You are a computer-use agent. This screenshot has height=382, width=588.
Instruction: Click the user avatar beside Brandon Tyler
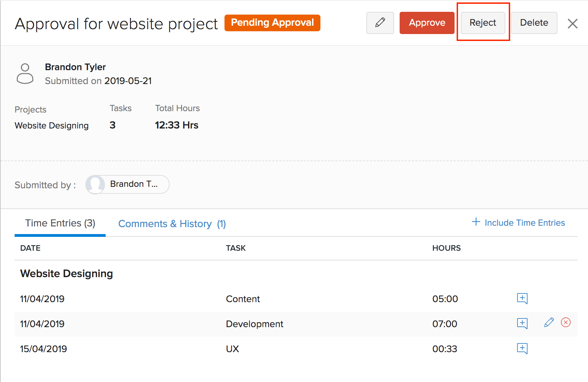(25, 74)
